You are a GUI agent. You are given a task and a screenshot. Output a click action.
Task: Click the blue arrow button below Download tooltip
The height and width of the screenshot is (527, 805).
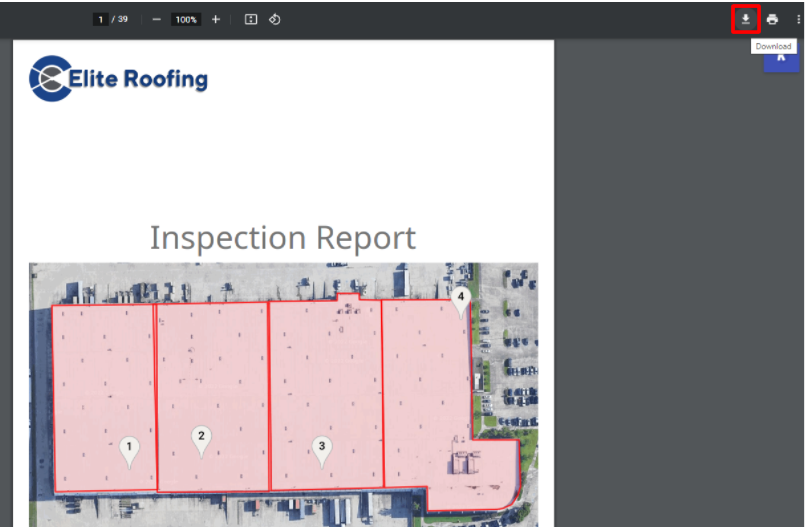pos(781,61)
